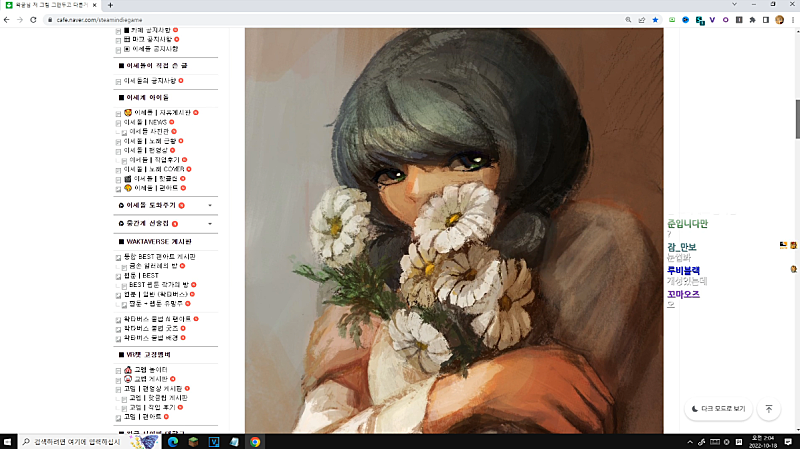Open the 팬툰 | 일반 (왁타버스) board
The height and width of the screenshot is (449, 800).
click(x=156, y=294)
